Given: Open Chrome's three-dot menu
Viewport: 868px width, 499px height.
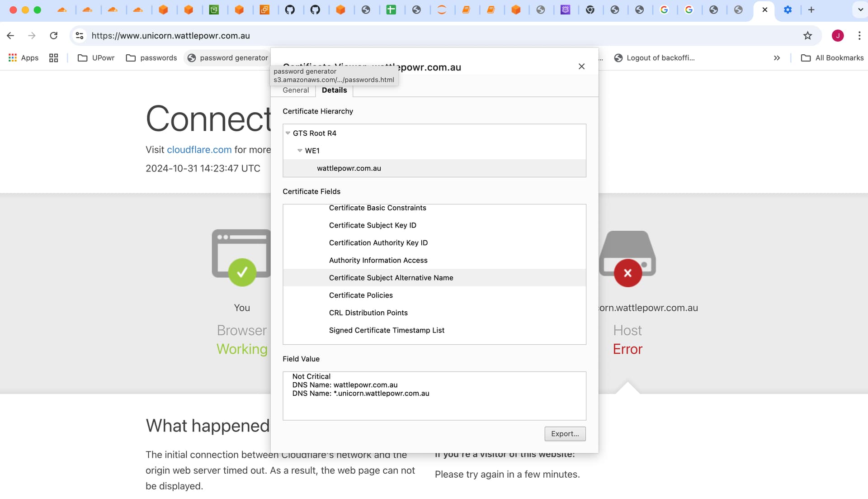Looking at the screenshot, I should click(x=859, y=35).
